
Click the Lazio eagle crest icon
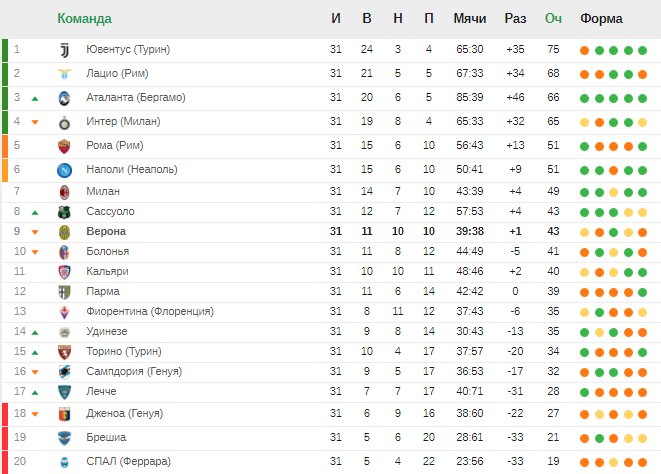point(64,74)
